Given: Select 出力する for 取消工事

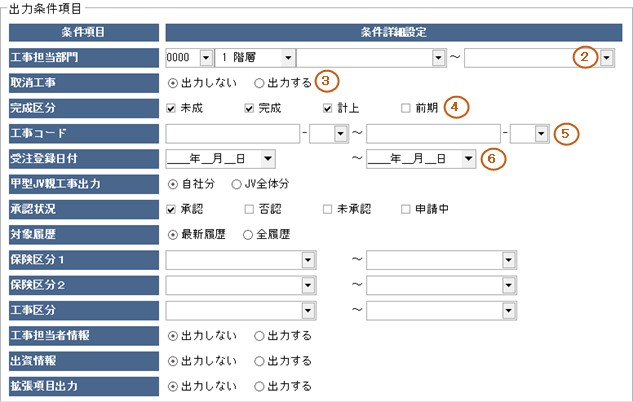Looking at the screenshot, I should coord(260,81).
